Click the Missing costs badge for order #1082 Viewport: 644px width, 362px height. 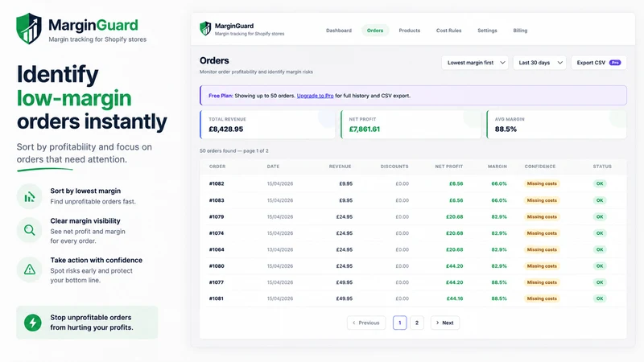coord(542,183)
